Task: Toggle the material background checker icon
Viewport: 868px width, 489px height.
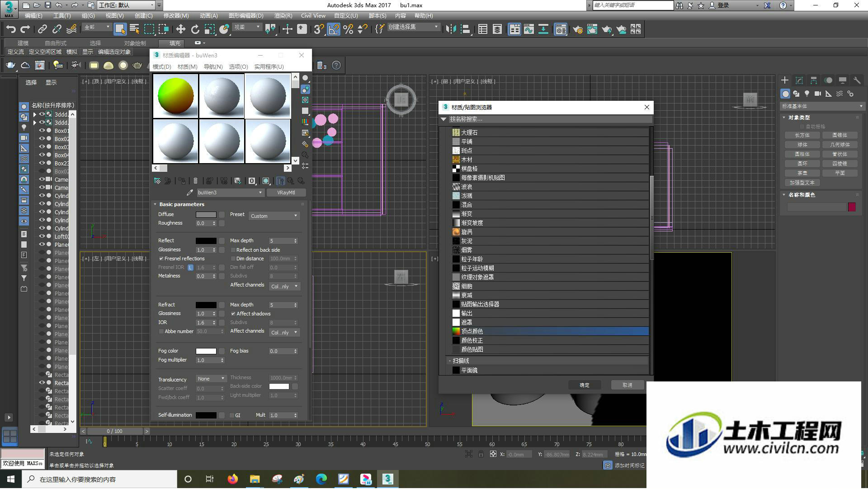Action: (x=305, y=100)
